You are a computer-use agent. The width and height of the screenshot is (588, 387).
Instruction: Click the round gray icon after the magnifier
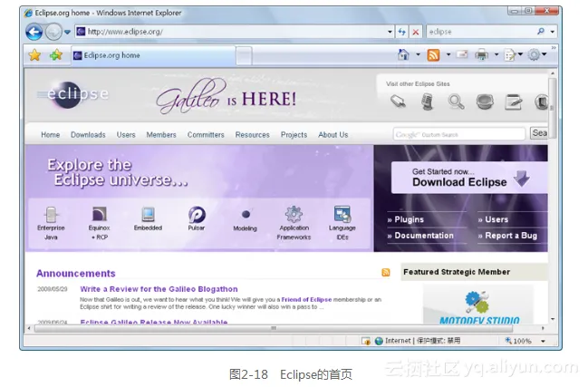(x=485, y=102)
